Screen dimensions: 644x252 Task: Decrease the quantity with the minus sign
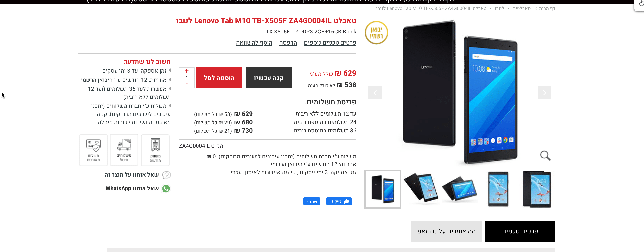(x=187, y=84)
